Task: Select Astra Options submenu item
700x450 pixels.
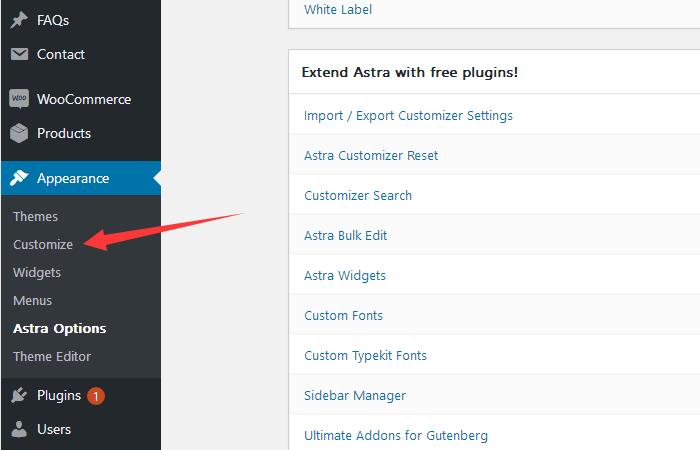Action: pyautogui.click(x=59, y=328)
